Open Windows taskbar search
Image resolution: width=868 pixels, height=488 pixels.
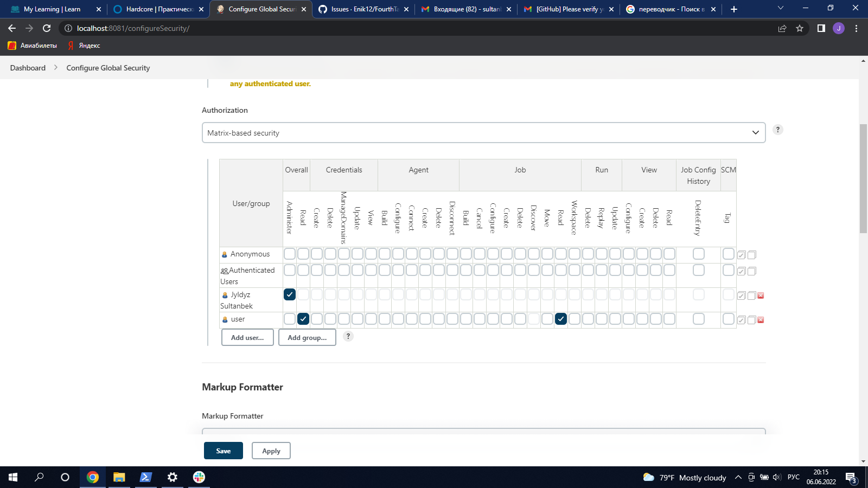point(39,477)
